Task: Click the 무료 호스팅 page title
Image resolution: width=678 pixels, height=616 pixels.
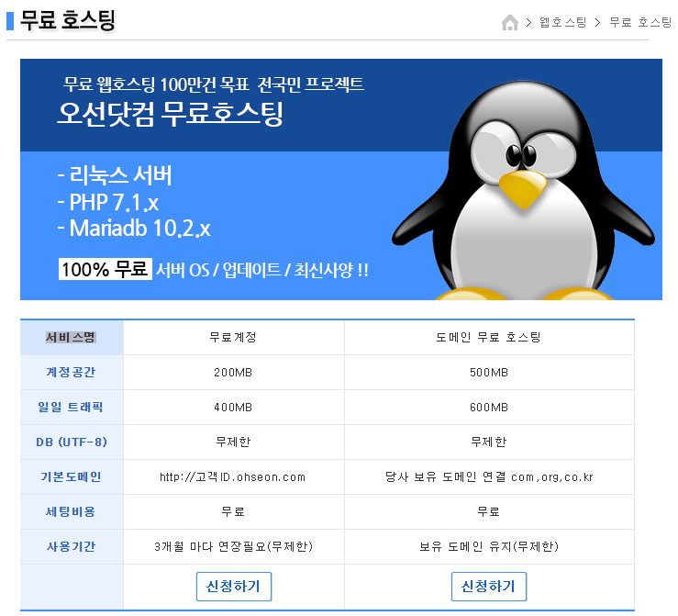Action: [68, 20]
